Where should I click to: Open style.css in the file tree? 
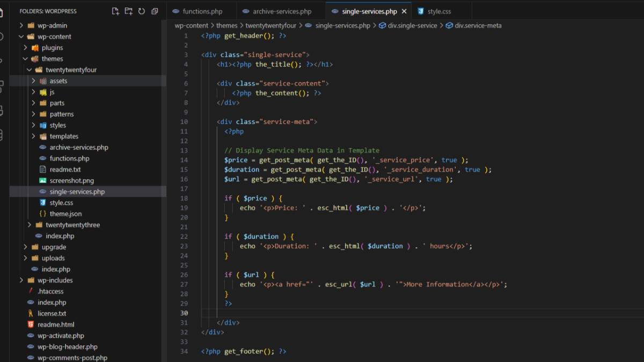tap(61, 203)
